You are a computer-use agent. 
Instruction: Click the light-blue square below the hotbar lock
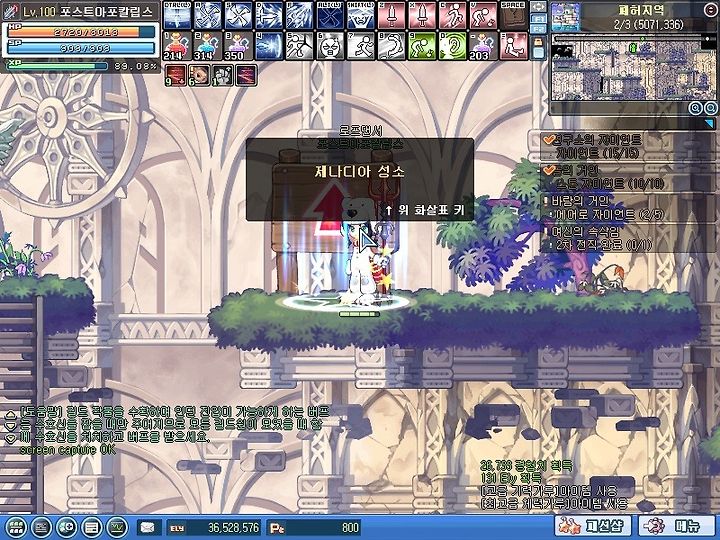pos(539,52)
